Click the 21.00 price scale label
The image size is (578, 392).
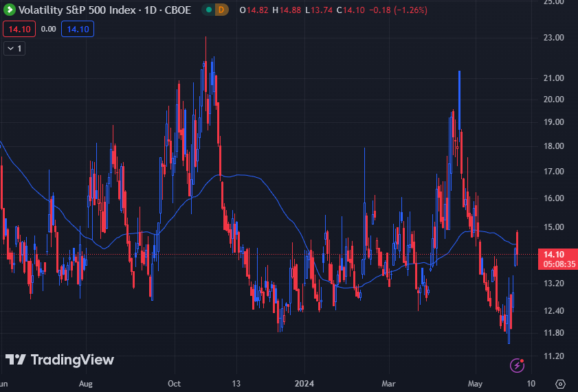[x=554, y=78]
